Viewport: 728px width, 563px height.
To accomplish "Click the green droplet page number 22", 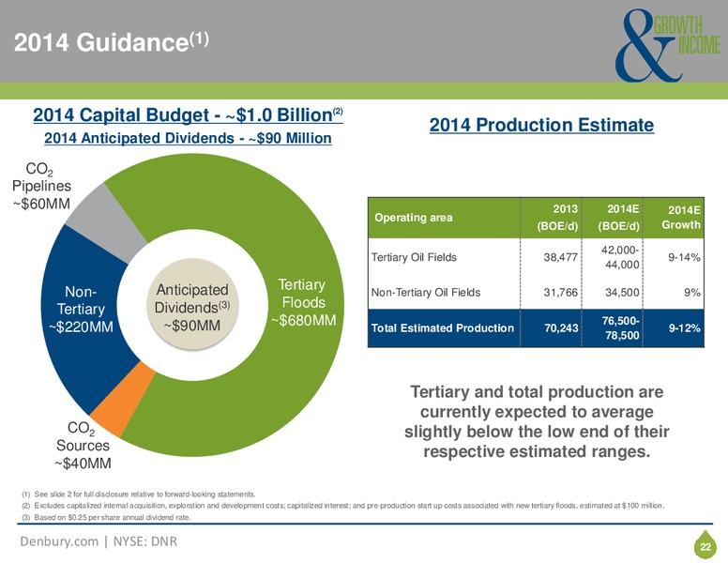I will click(x=705, y=544).
